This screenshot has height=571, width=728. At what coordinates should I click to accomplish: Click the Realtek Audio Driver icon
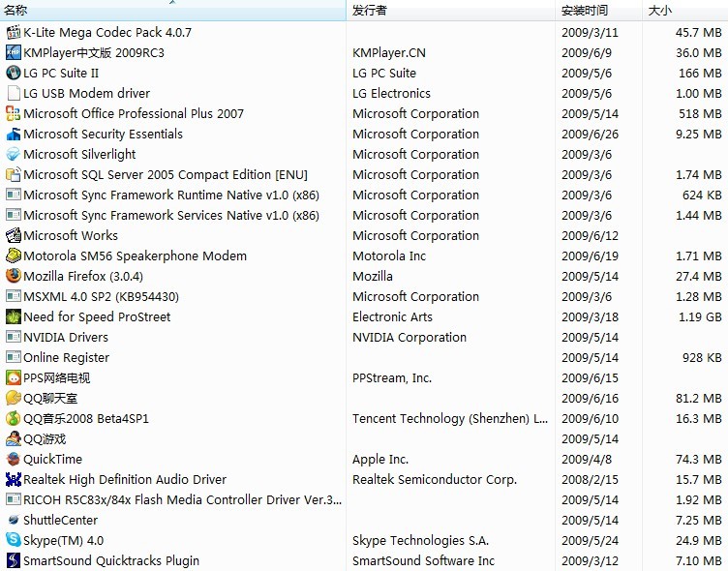pos(14,480)
